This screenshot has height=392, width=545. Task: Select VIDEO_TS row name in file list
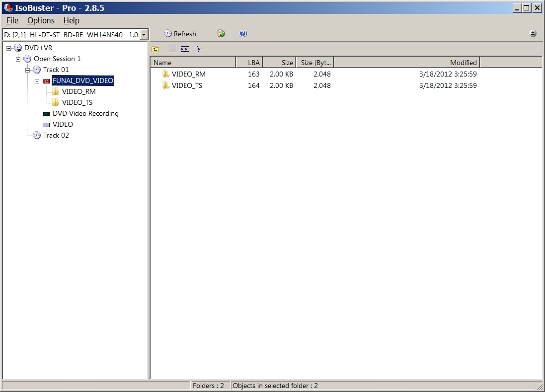click(x=187, y=85)
